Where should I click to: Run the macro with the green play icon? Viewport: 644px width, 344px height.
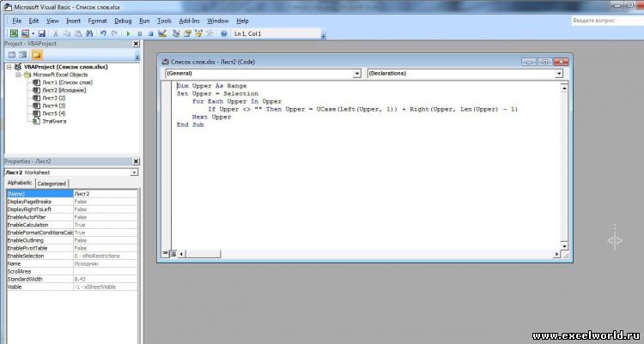[x=128, y=33]
